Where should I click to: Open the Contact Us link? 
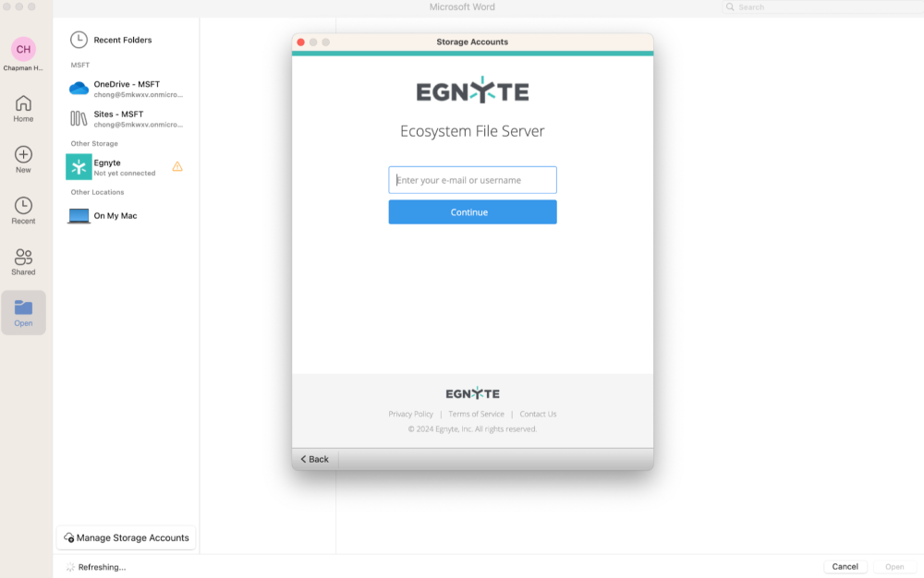coord(538,414)
